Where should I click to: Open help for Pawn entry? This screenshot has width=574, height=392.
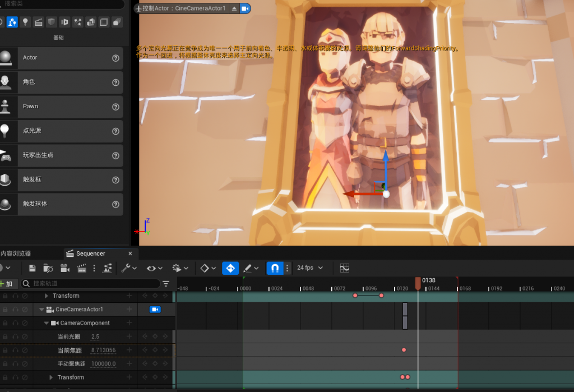[115, 107]
